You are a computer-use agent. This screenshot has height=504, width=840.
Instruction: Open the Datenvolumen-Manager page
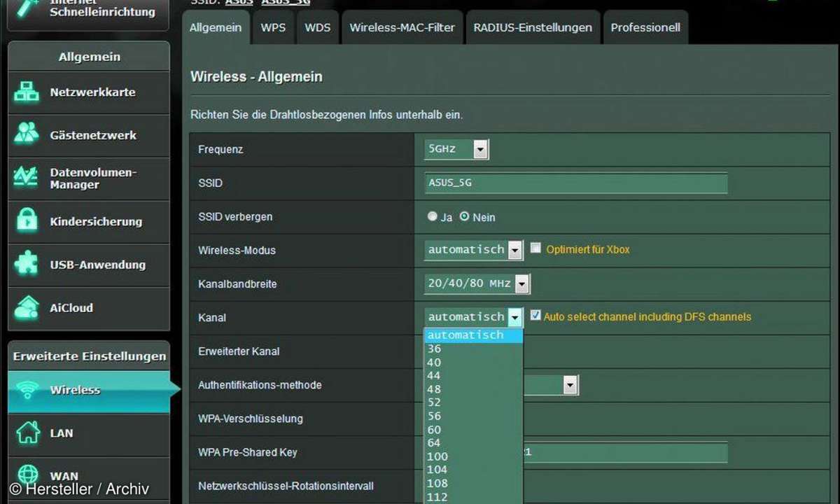(89, 178)
